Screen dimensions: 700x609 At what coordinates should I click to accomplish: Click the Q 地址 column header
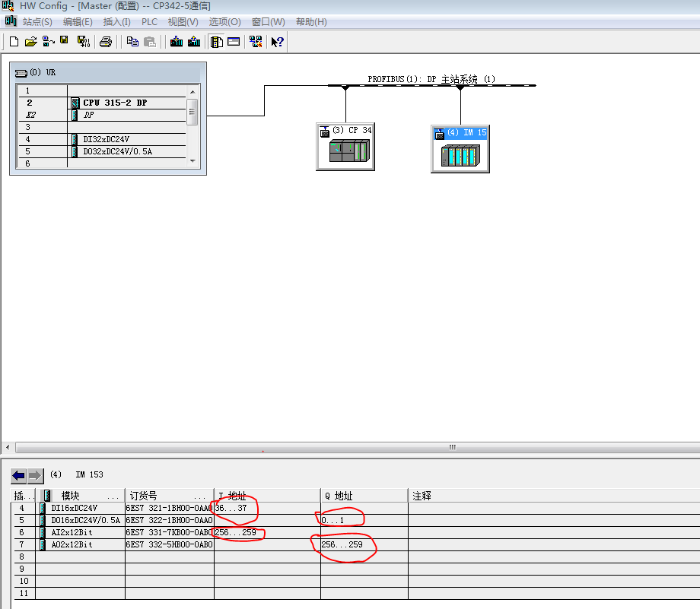pyautogui.click(x=364, y=496)
